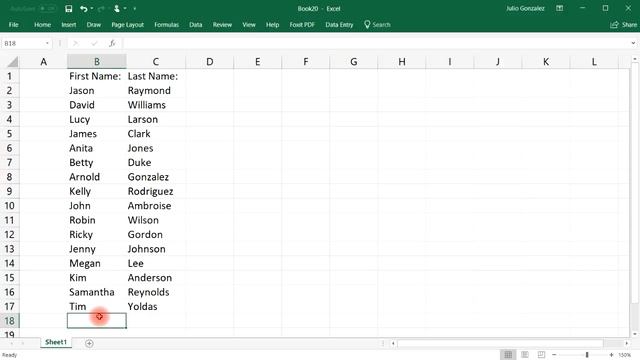Click the Redo arrow icon
Viewport: 640px width, 360px height.
point(101,9)
